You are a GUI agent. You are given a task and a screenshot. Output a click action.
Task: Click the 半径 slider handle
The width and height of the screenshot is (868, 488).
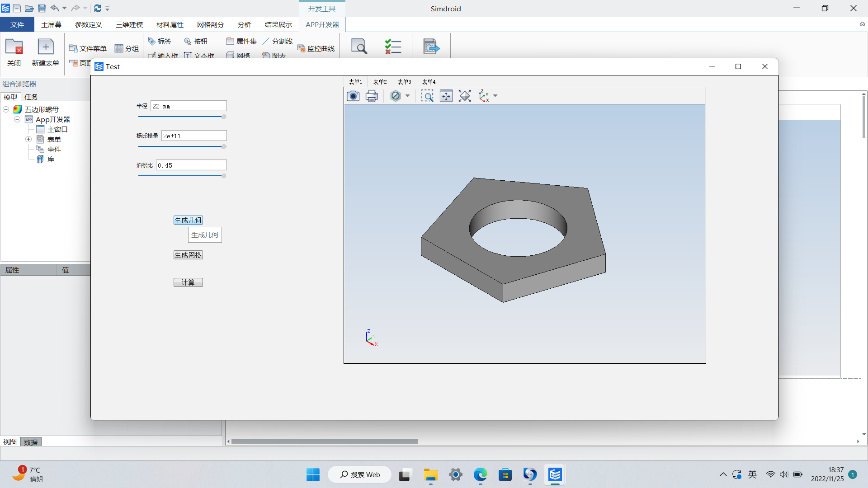tap(224, 117)
